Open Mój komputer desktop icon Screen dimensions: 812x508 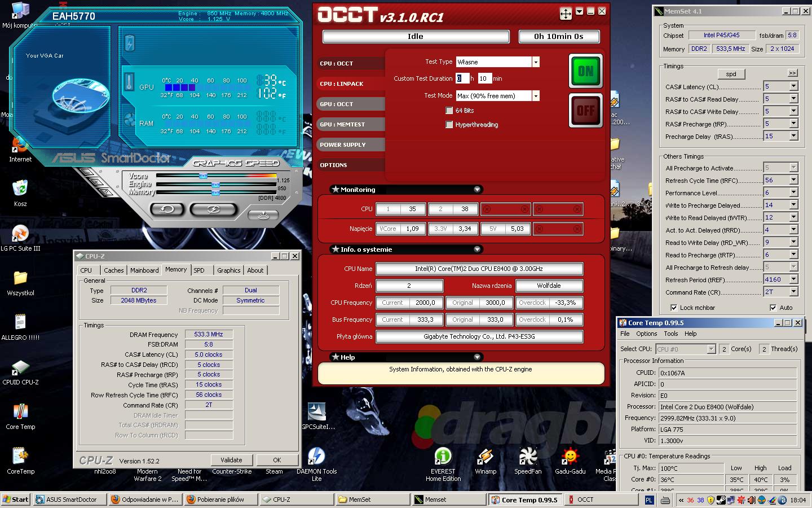point(20,11)
